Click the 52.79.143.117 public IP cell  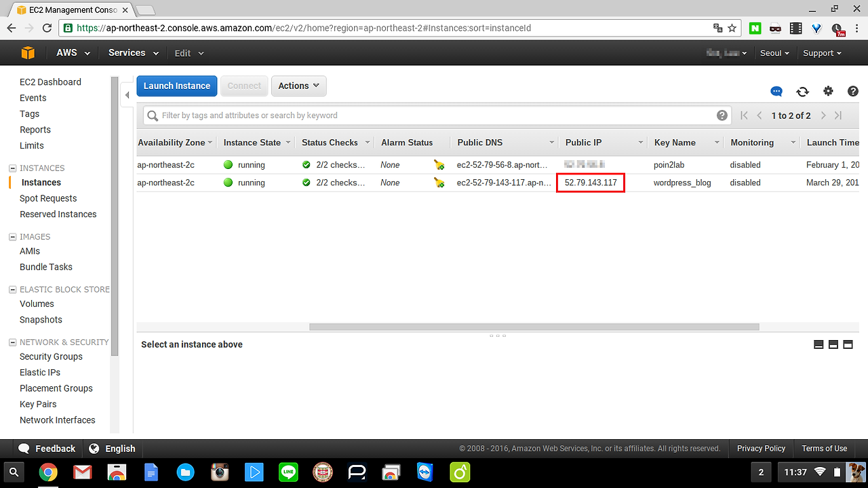(591, 183)
